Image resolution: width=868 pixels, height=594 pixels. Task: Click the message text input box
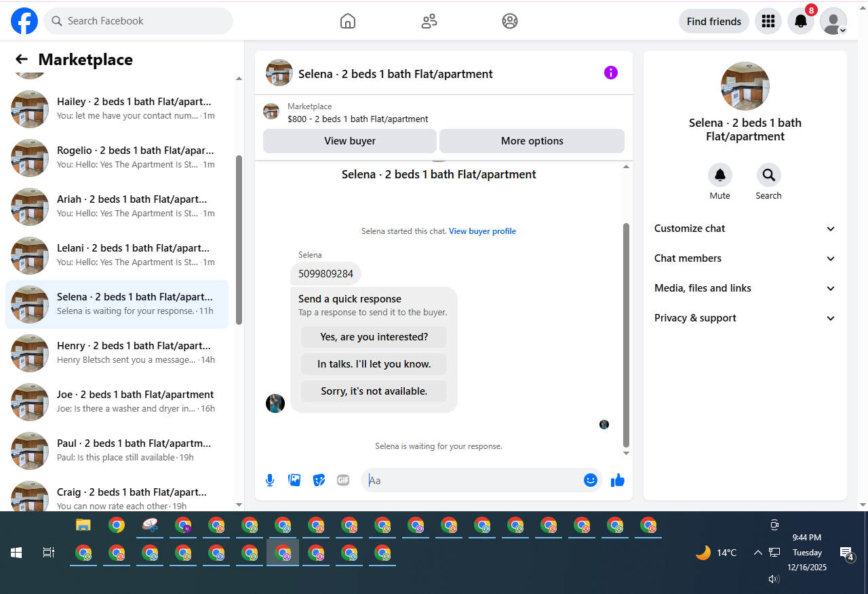click(473, 480)
